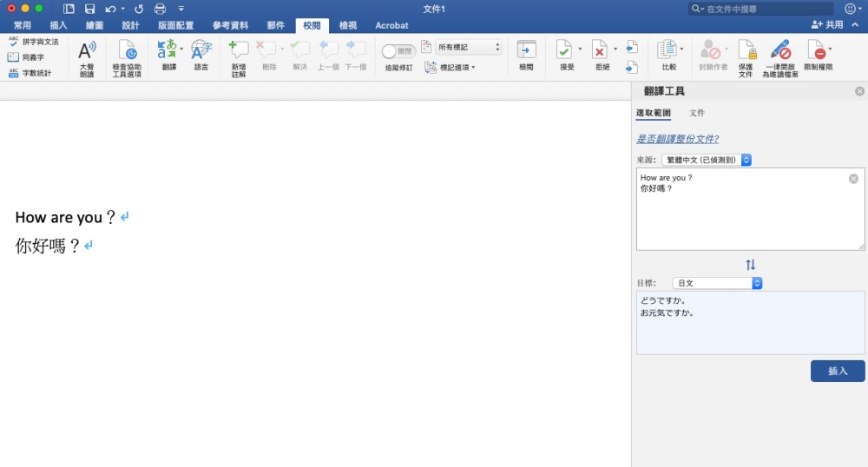Image resolution: width=868 pixels, height=467 pixels.
Task: Select the 文件 tab in translator pane
Action: tap(697, 113)
